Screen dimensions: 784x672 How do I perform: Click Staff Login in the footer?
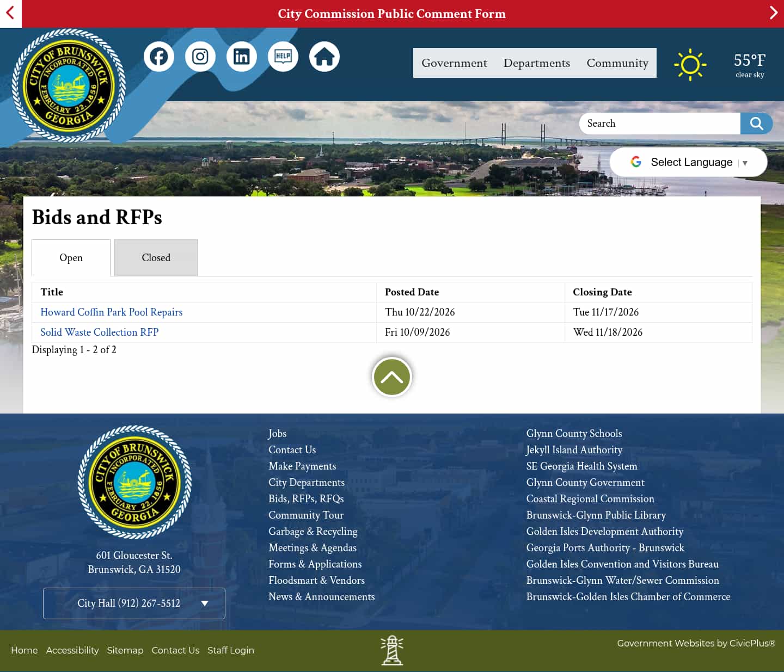(x=231, y=650)
